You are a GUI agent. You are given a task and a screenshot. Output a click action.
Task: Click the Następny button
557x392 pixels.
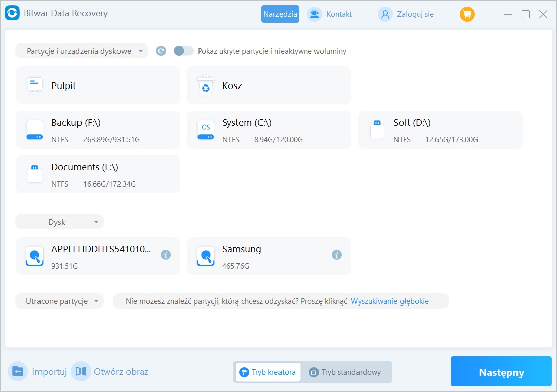pyautogui.click(x=501, y=372)
